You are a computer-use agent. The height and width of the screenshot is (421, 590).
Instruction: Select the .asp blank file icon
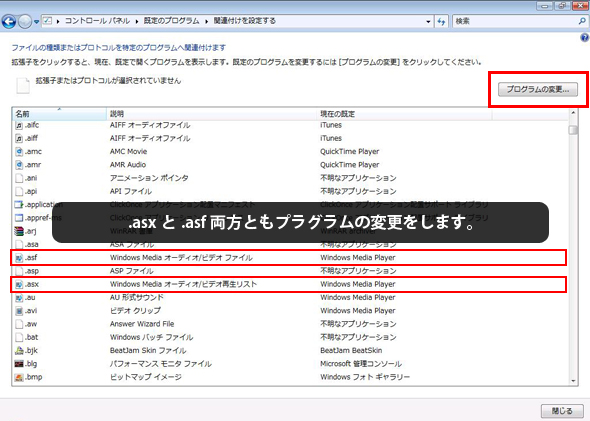pyautogui.click(x=19, y=271)
